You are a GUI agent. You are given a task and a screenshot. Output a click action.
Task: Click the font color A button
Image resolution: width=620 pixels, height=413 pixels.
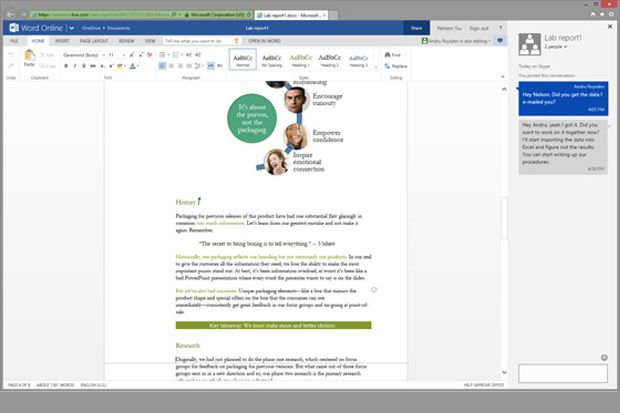(x=132, y=66)
